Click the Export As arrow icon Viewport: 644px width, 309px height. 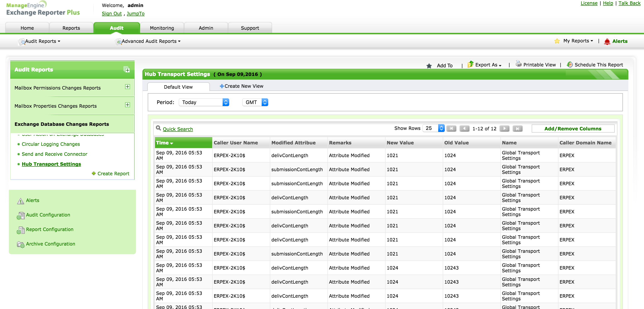click(x=470, y=64)
